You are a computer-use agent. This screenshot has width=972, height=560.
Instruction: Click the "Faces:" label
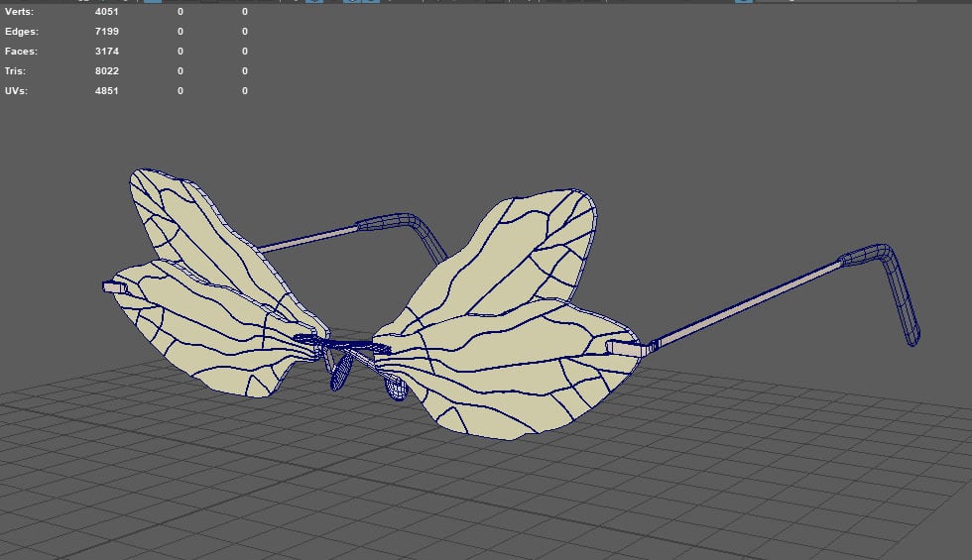click(21, 52)
